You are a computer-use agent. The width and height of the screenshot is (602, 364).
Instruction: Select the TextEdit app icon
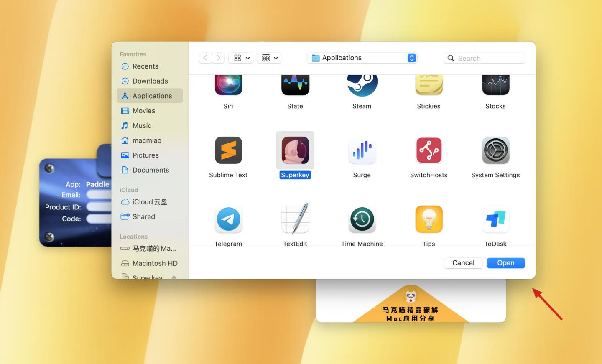pyautogui.click(x=295, y=219)
